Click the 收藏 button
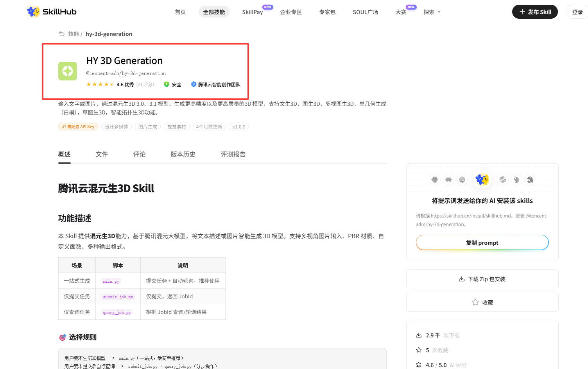Viewport: 588px width, 369px height. pos(482,303)
